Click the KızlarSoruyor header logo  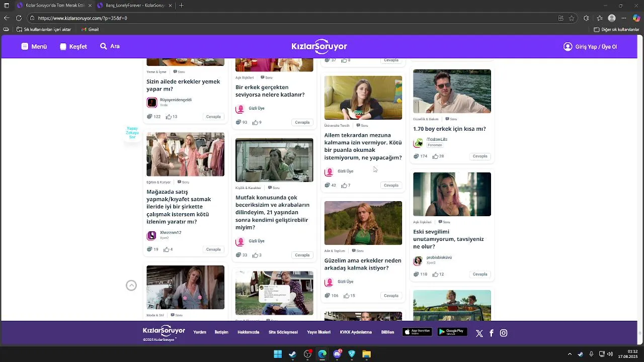tap(319, 46)
